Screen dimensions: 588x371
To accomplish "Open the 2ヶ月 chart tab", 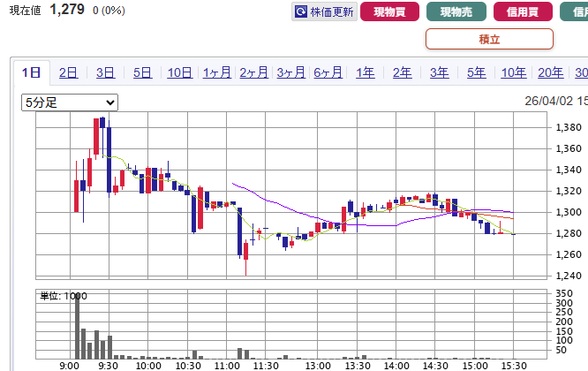I will coord(253,72).
